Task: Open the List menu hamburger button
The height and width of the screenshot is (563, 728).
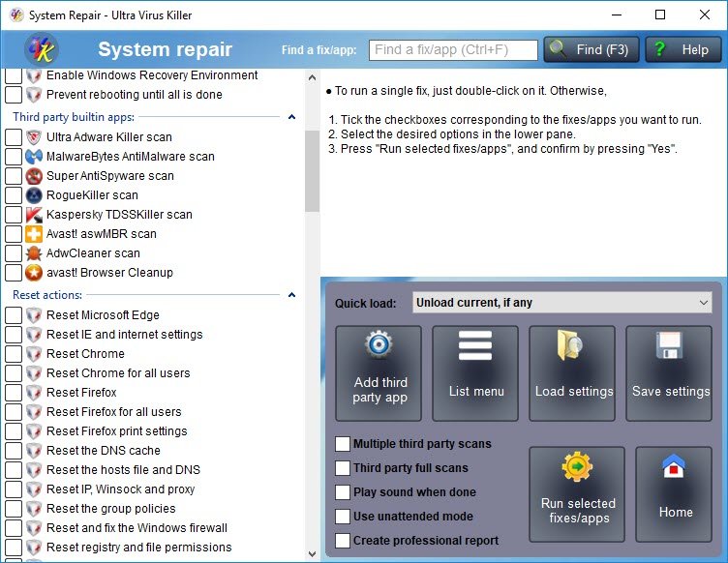Action: (475, 373)
